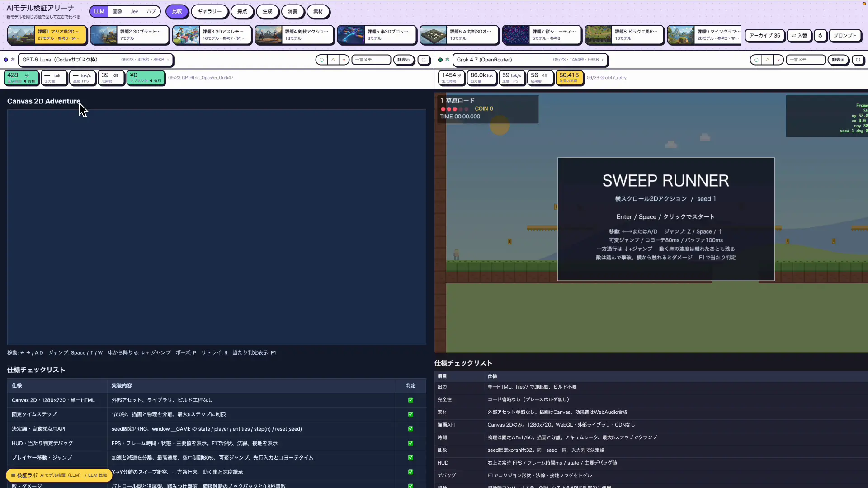Swap panes with the 入替 button
Image resolution: width=868 pixels, height=488 pixels.
click(799, 35)
